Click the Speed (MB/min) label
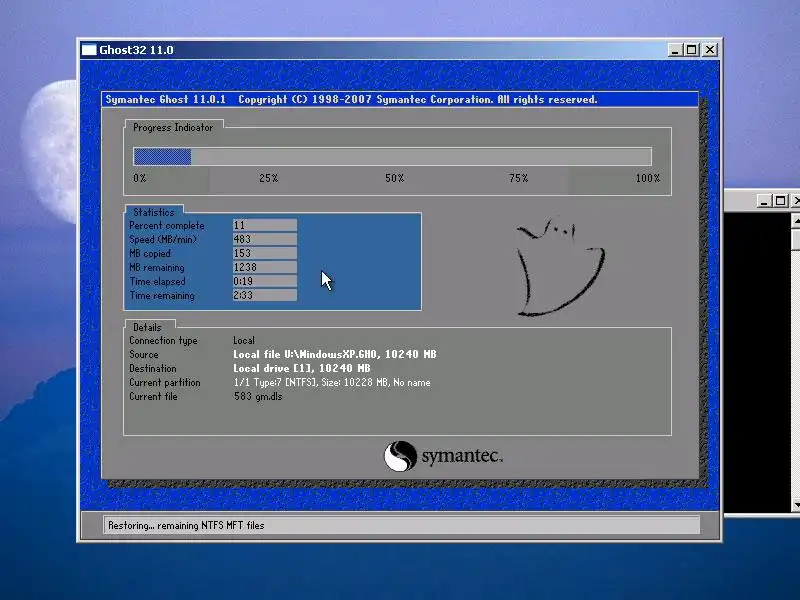The width and height of the screenshot is (800, 600). [x=163, y=239]
